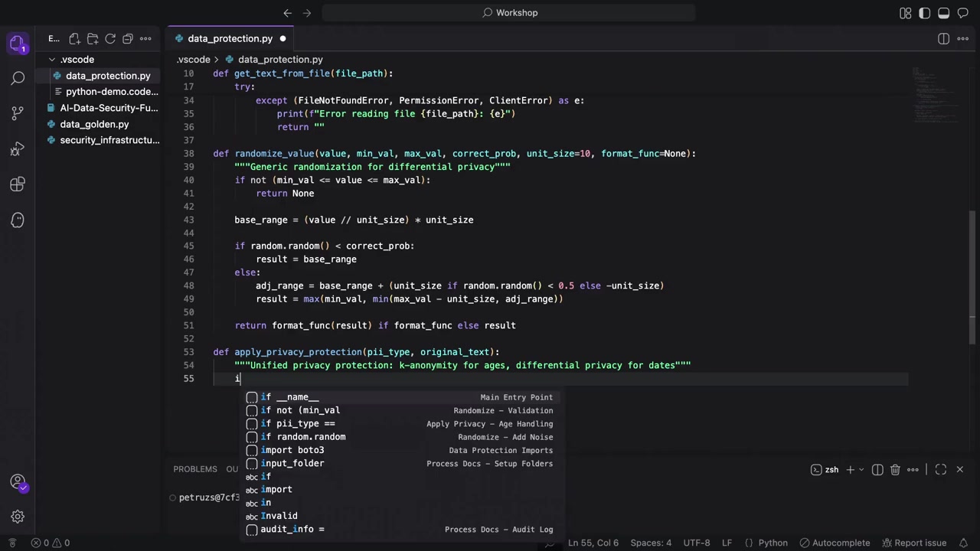Toggle the bottom panel visibility

(x=944, y=13)
